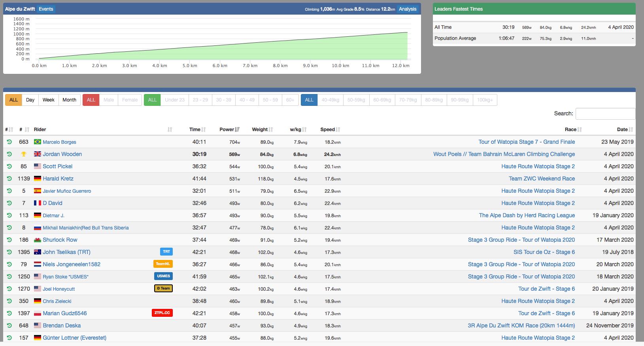Open the Events tab
644x346 pixels.
point(46,9)
